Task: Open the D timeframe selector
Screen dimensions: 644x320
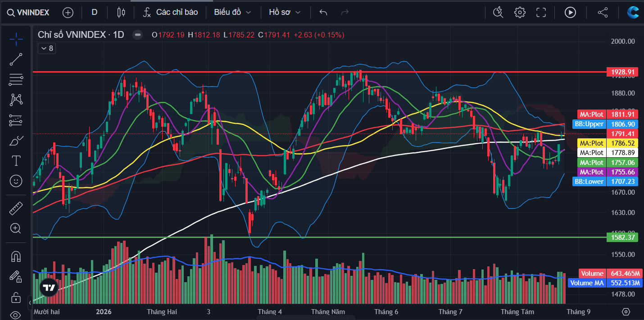Action: [94, 12]
